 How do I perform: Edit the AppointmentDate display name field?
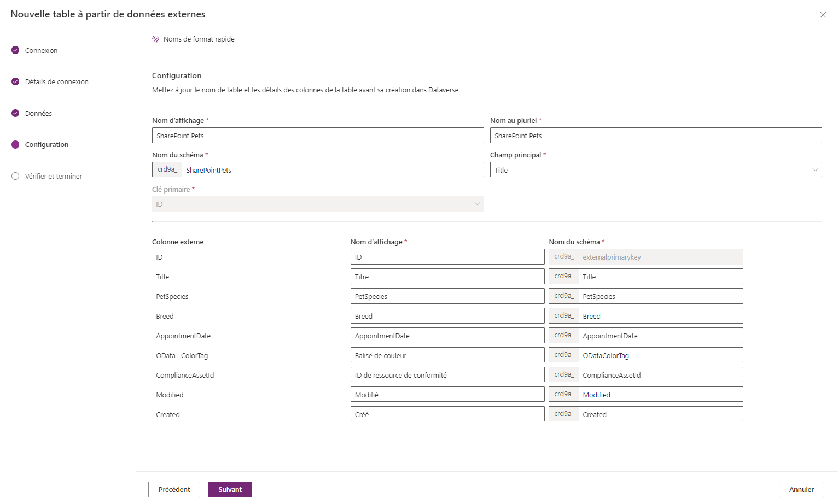click(x=447, y=336)
